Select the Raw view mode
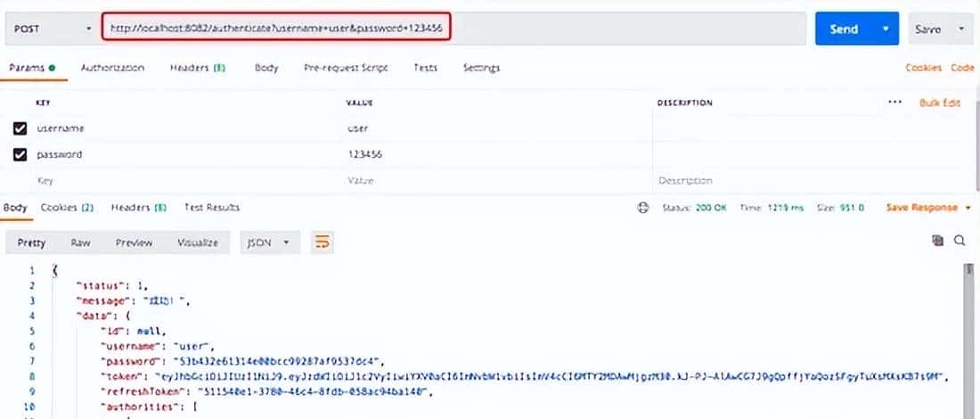The height and width of the screenshot is (419, 980). pos(80,242)
